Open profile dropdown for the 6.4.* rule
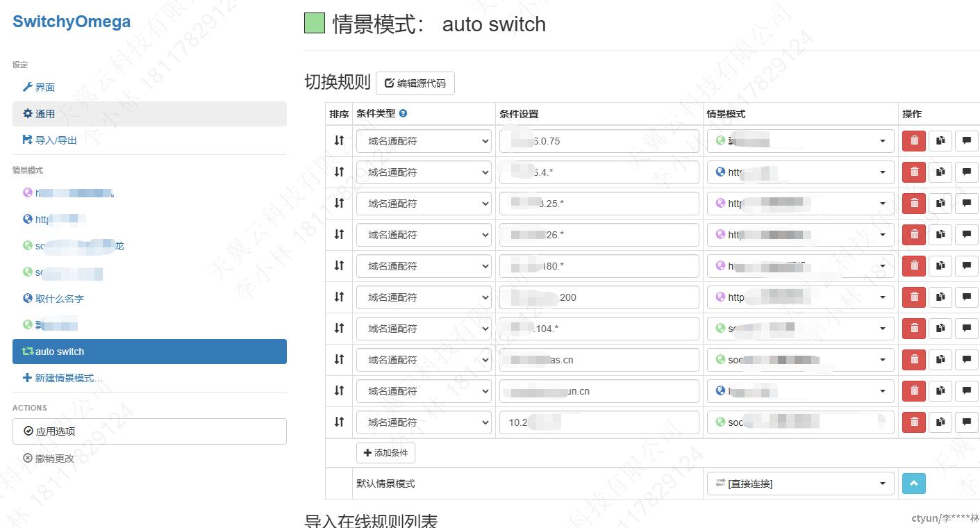The width and height of the screenshot is (980, 528). coord(800,172)
